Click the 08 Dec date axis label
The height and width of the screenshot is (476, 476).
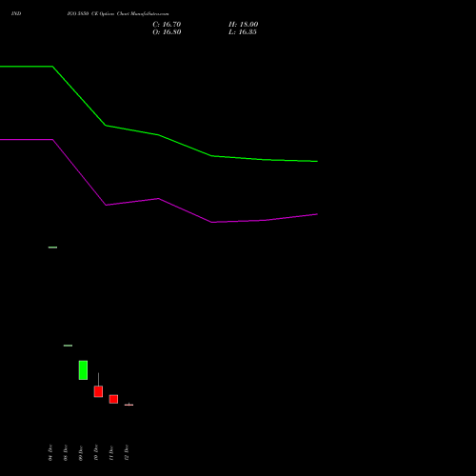[66, 452]
